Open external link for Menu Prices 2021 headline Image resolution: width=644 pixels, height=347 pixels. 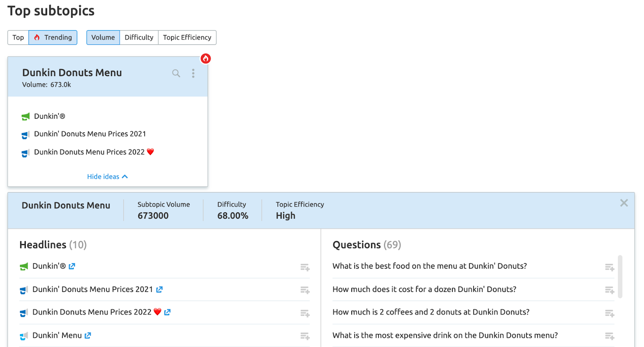pyautogui.click(x=159, y=289)
